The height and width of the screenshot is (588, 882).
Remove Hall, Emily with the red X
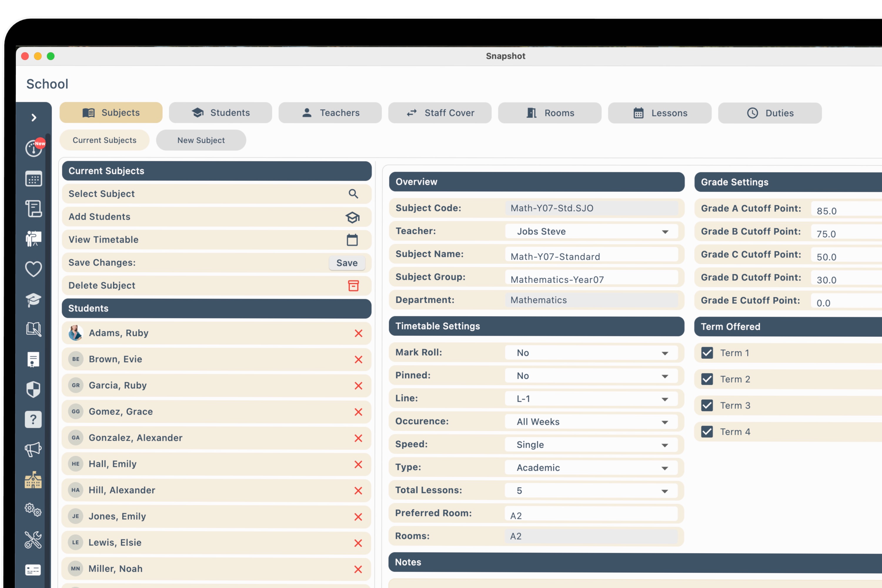[358, 465]
